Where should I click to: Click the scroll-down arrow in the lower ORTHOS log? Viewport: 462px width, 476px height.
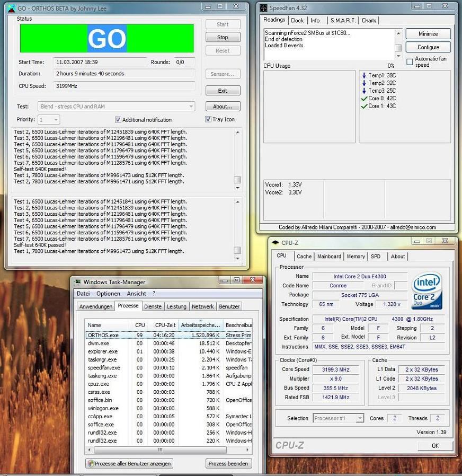tap(237, 258)
